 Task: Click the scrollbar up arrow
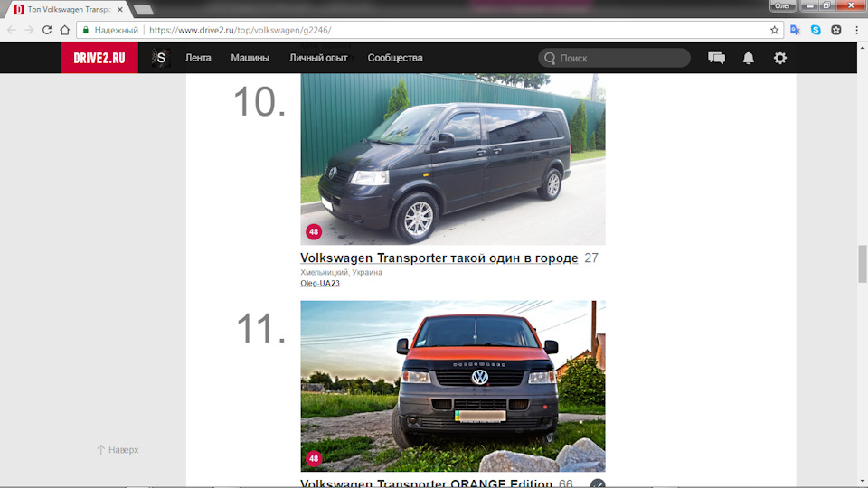(x=863, y=48)
